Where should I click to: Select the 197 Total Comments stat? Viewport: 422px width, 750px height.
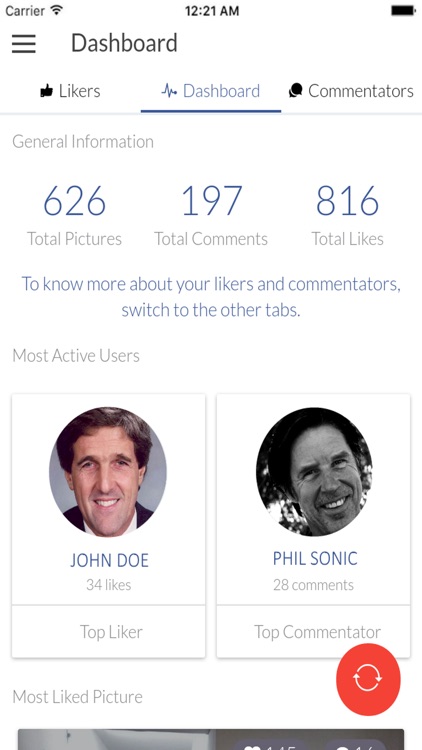coord(211,216)
